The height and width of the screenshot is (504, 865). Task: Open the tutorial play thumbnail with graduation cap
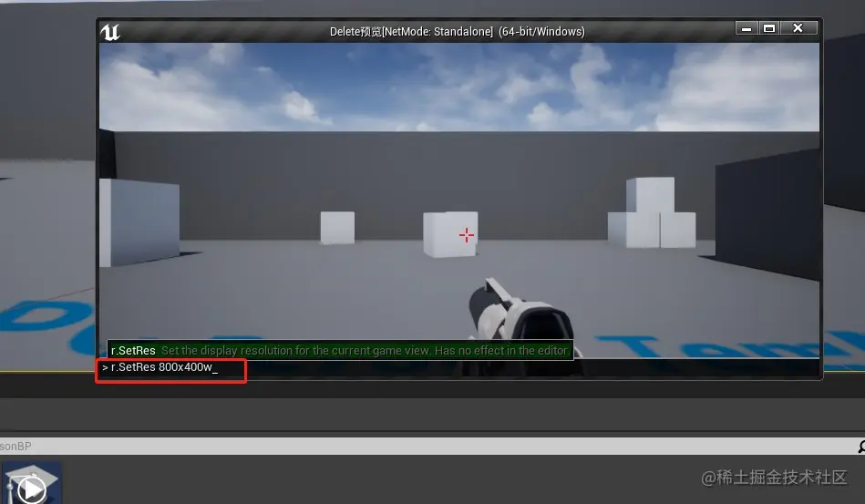point(31,483)
